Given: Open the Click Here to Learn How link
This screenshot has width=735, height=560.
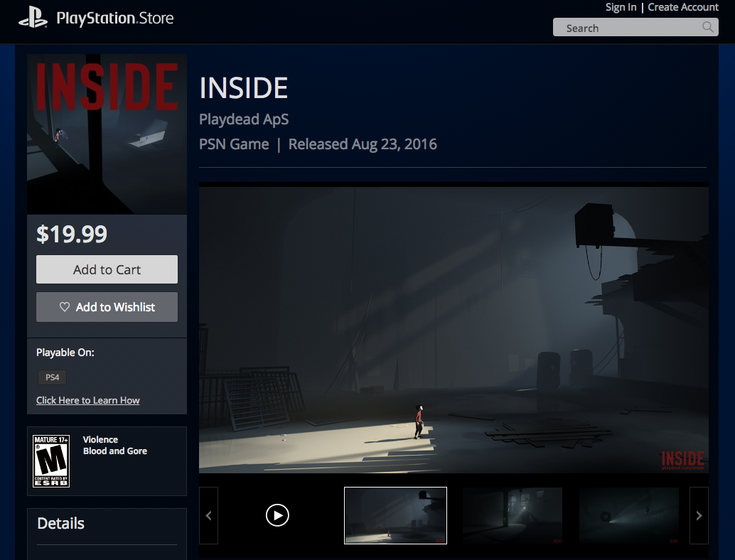Looking at the screenshot, I should 88,400.
